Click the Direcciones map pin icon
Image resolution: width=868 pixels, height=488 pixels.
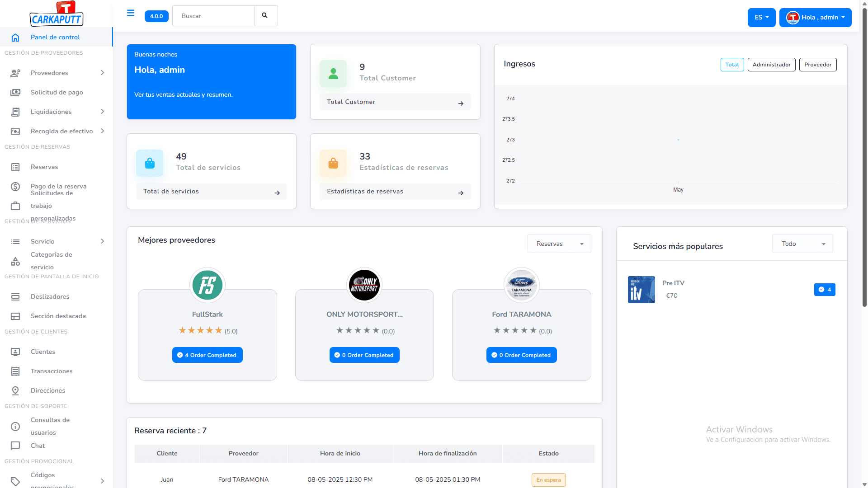click(x=15, y=391)
